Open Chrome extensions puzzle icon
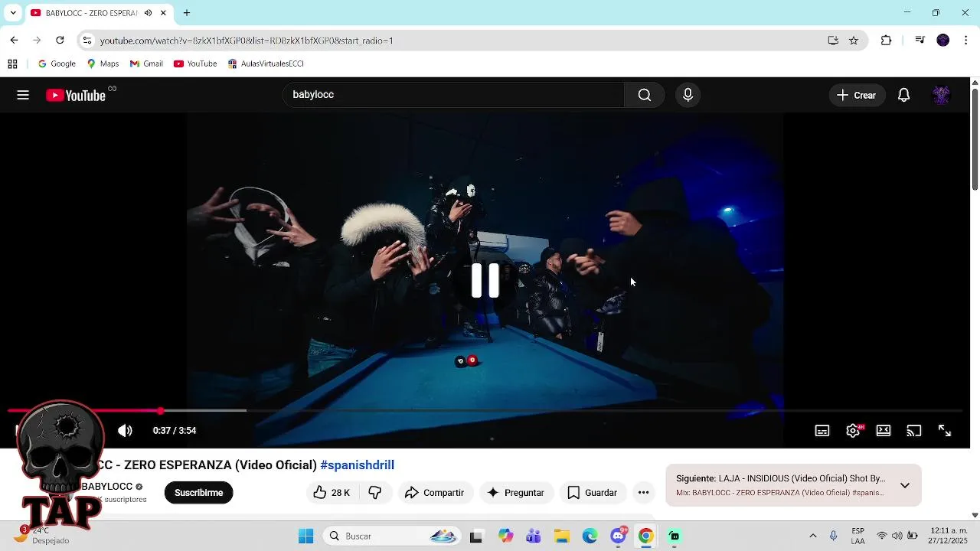The height and width of the screenshot is (551, 980). click(x=886, y=41)
